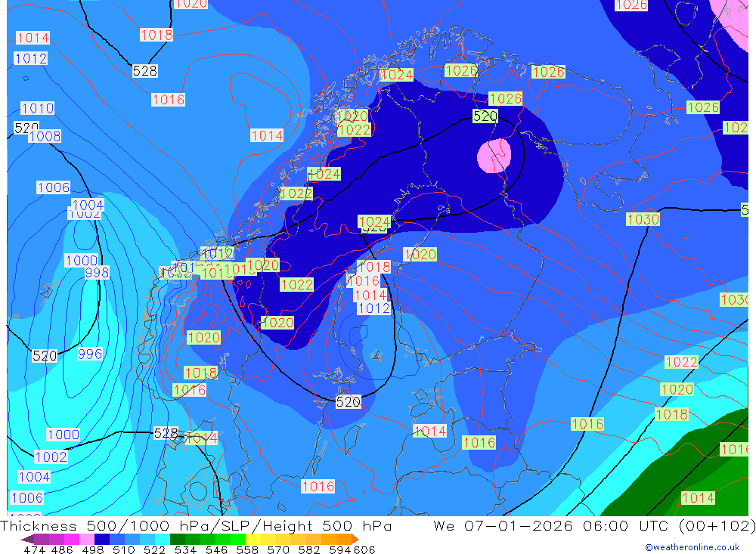This screenshot has width=756, height=554.
Task: Click the '1024' label nearest the top edge
Action: [397, 75]
